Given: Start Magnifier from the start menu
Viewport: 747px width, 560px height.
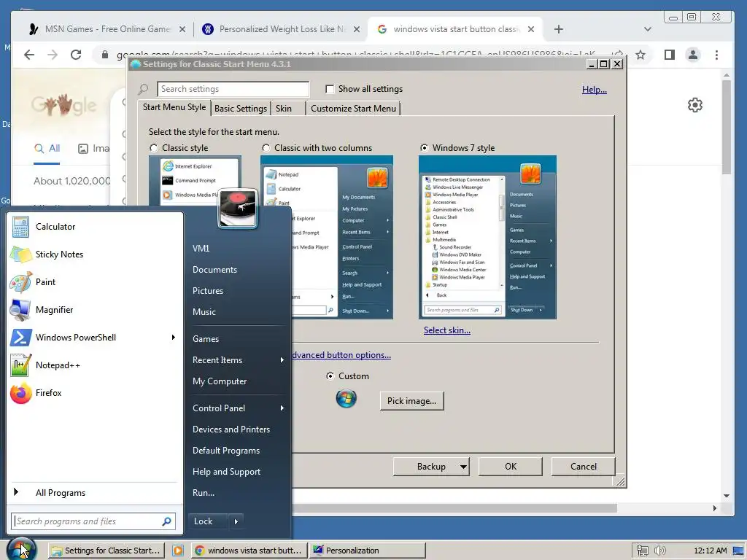Looking at the screenshot, I should (x=94, y=309).
